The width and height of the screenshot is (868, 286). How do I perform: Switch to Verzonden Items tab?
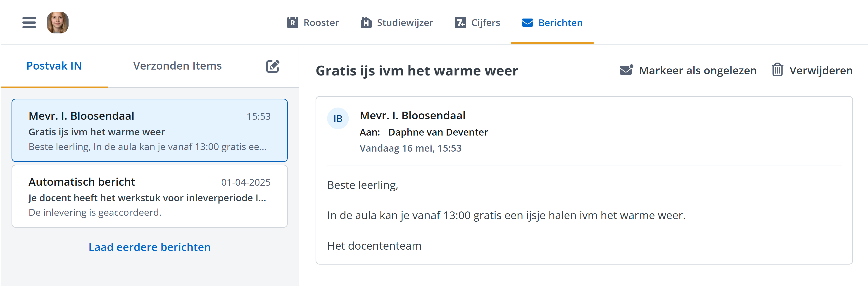(177, 66)
